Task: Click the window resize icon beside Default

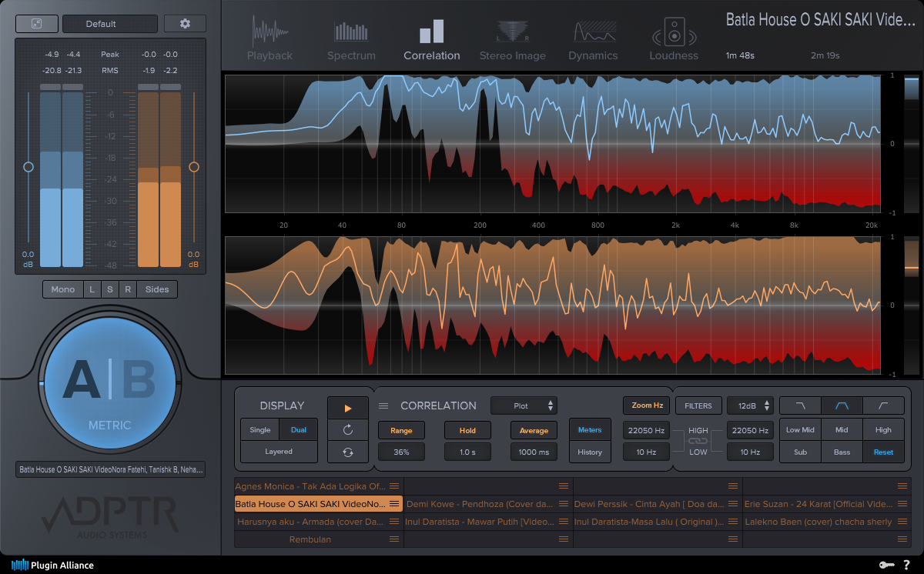Action: (x=35, y=24)
